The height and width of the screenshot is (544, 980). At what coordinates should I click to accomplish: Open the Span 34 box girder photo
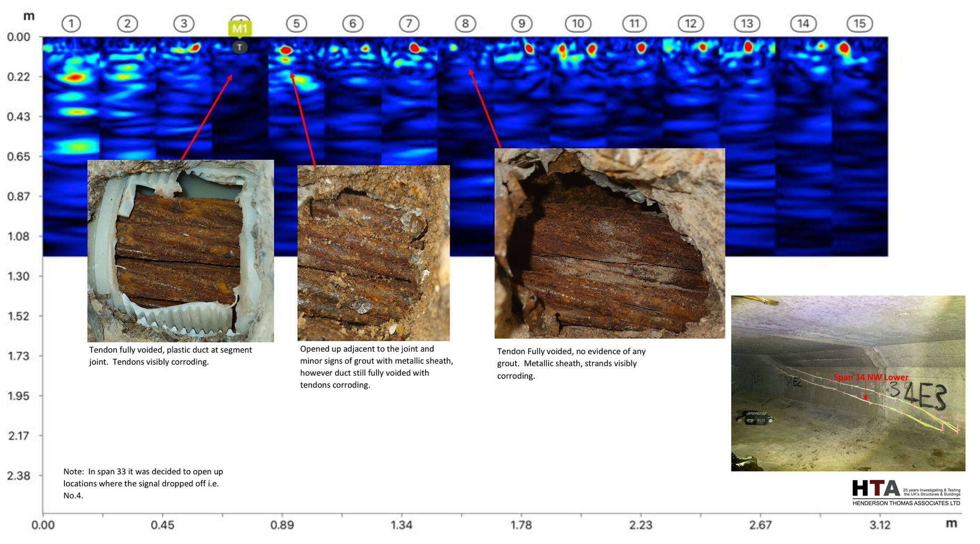point(848,383)
